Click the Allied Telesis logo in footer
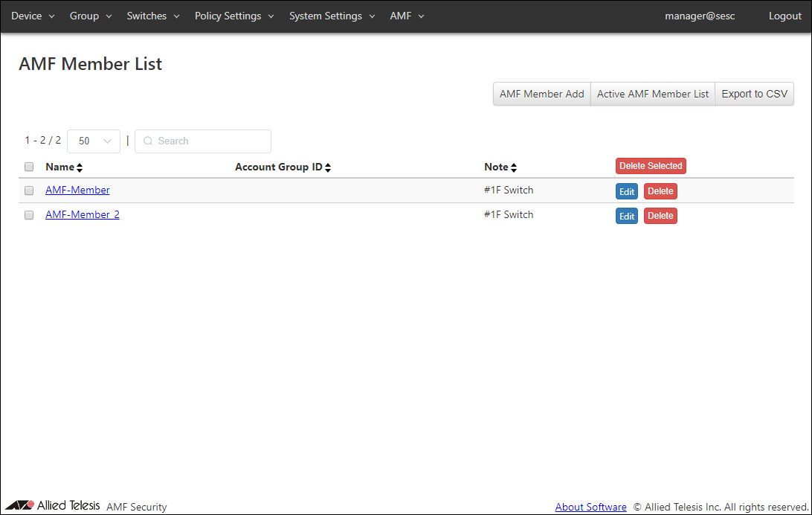Viewport: 812px width, 515px height. [x=53, y=506]
